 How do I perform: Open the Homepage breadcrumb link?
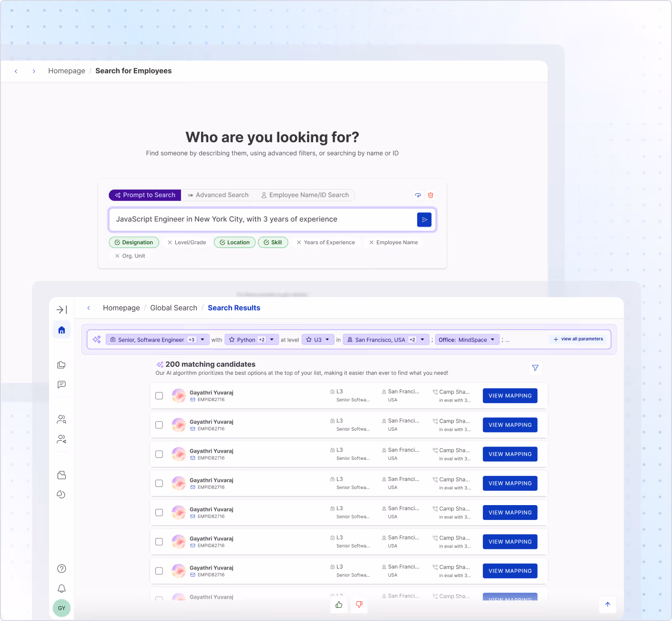point(66,71)
